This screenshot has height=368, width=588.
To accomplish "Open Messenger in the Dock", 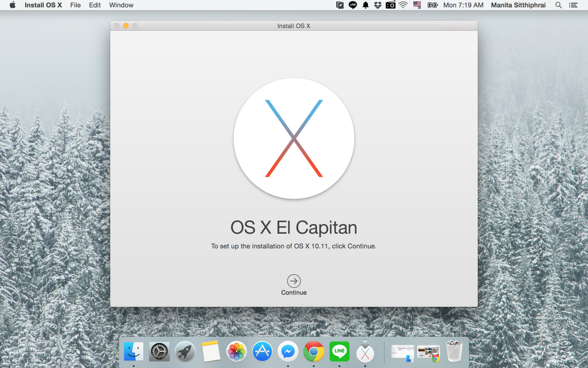I will click(288, 352).
